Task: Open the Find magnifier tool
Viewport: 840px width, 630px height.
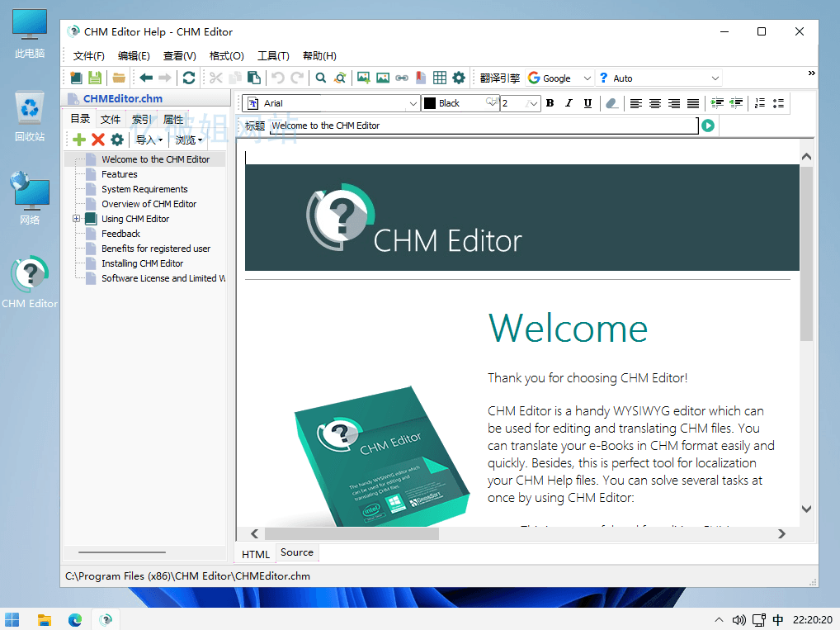Action: tap(321, 78)
